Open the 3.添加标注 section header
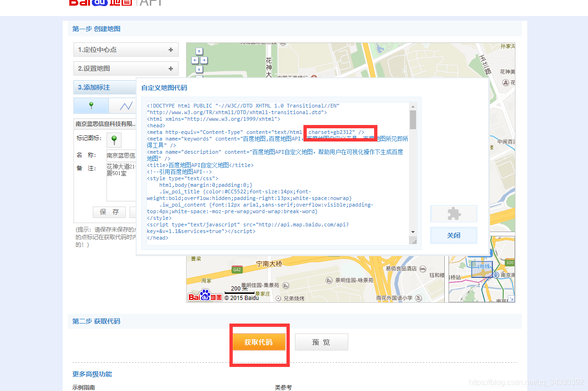 click(105, 87)
